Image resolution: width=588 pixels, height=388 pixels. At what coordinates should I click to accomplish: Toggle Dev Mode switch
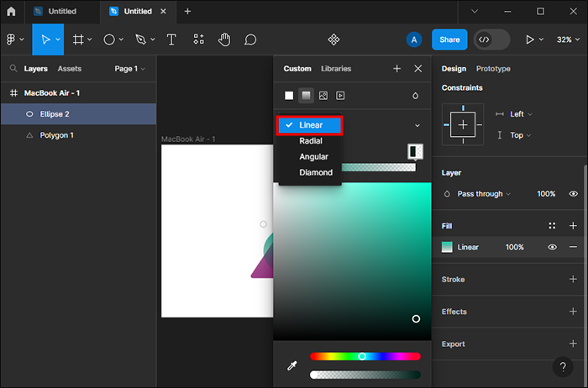point(491,39)
